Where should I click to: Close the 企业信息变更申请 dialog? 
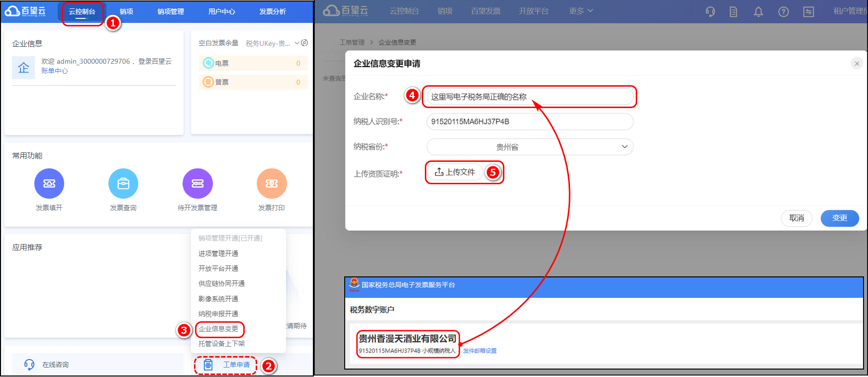(x=857, y=63)
